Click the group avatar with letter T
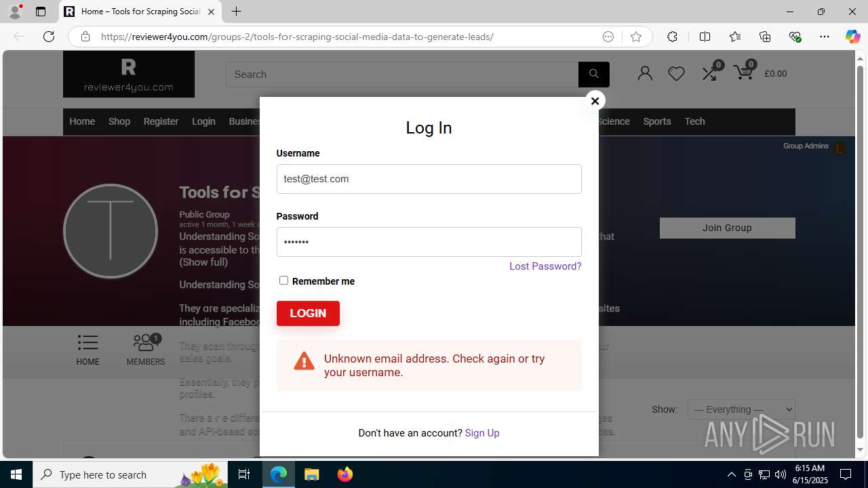 (111, 231)
